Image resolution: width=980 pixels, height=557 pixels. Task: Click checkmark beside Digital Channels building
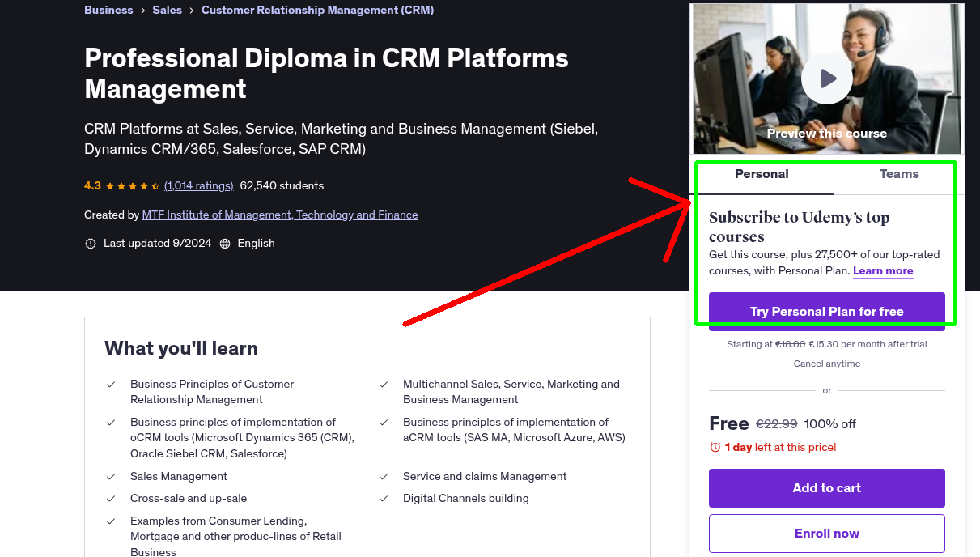pyautogui.click(x=384, y=498)
